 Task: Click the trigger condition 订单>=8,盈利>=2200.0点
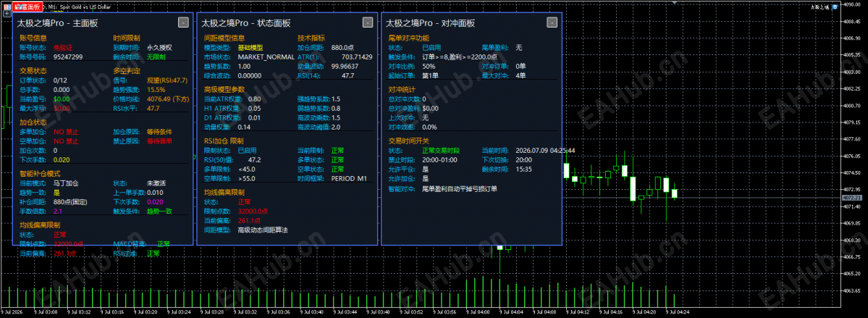pos(460,57)
